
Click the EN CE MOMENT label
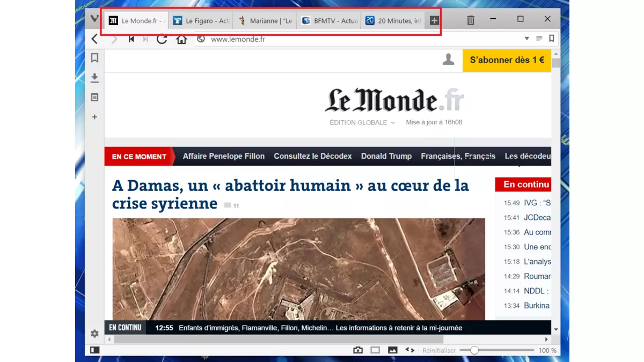(x=139, y=157)
